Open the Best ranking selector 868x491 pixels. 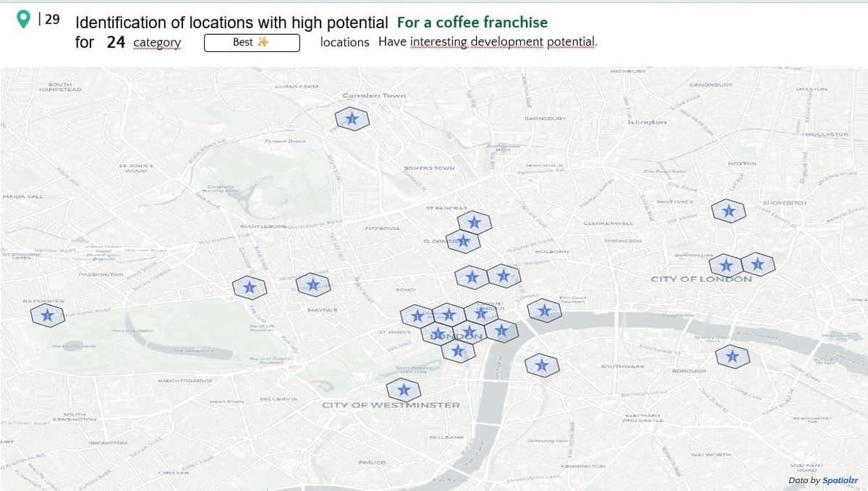(x=251, y=43)
